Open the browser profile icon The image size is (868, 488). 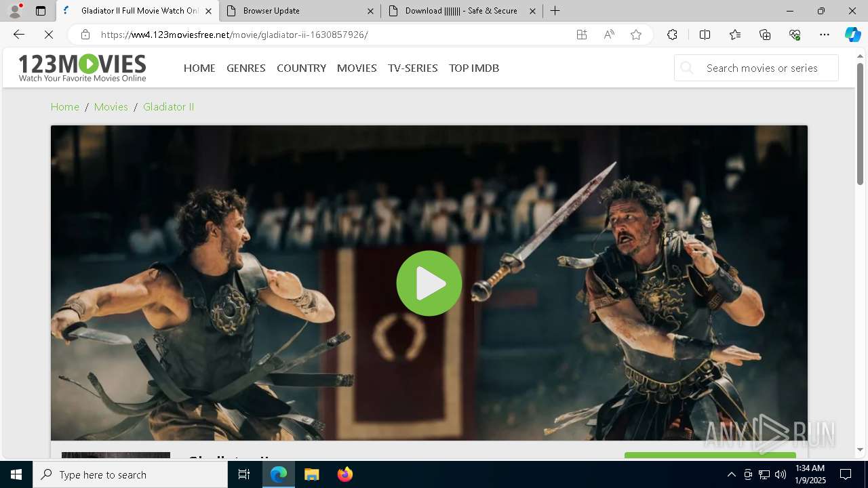point(14,11)
